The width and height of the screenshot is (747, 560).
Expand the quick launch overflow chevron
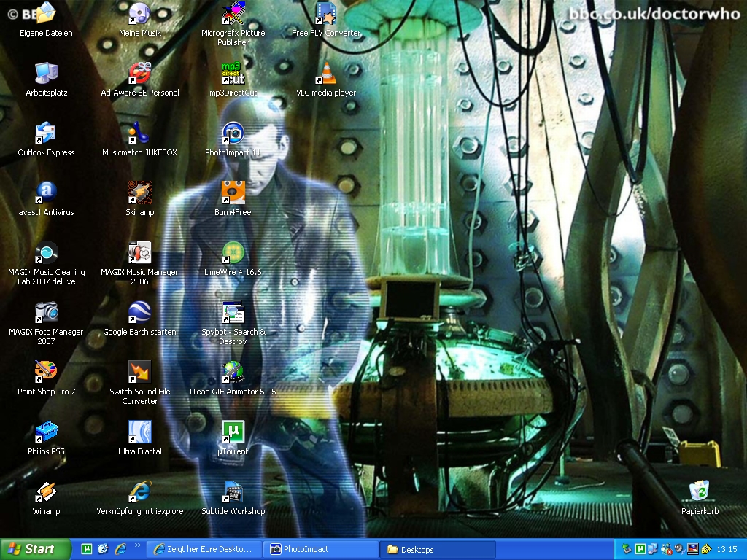tap(138, 545)
